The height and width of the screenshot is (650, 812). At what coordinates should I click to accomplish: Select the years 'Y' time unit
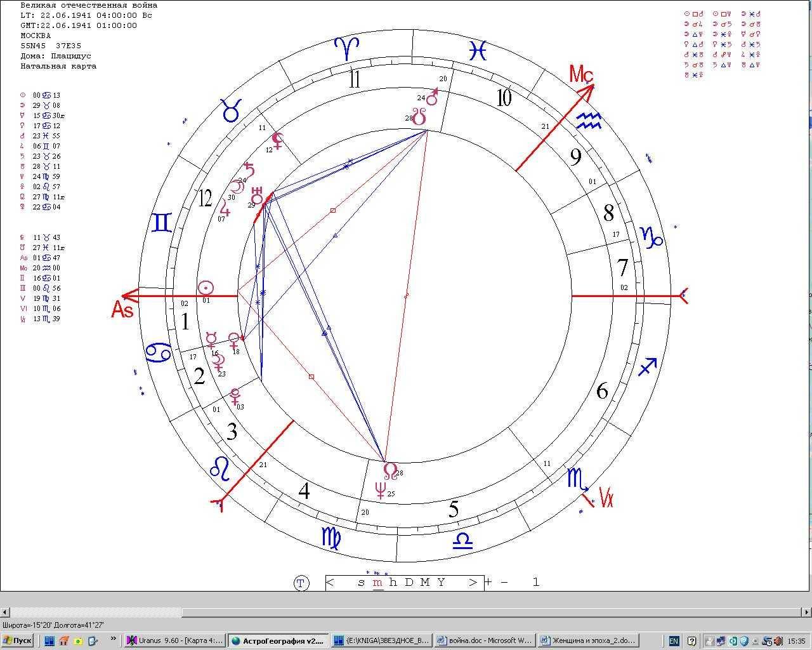[x=441, y=583]
